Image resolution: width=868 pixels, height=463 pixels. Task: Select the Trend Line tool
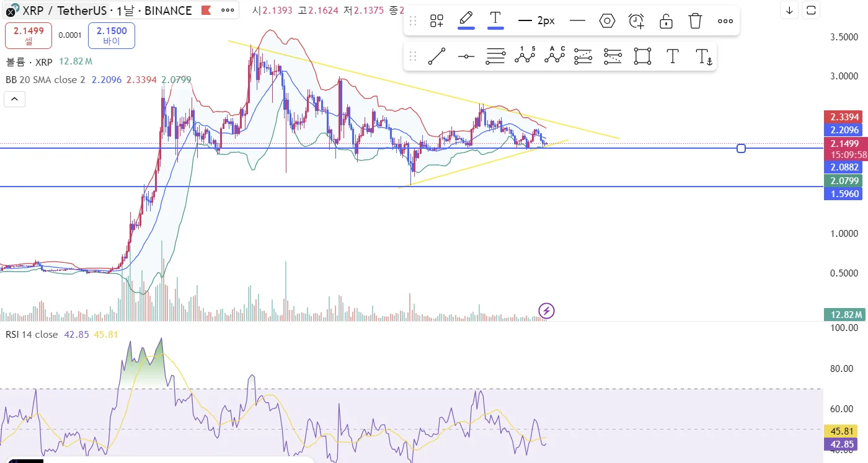click(x=437, y=56)
